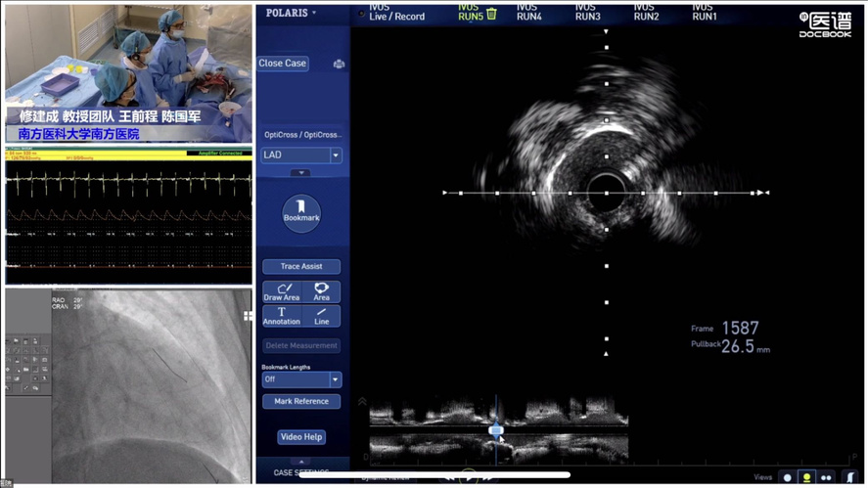Pick the Line measurement tool
Image resolution: width=868 pixels, height=488 pixels.
[x=321, y=316]
